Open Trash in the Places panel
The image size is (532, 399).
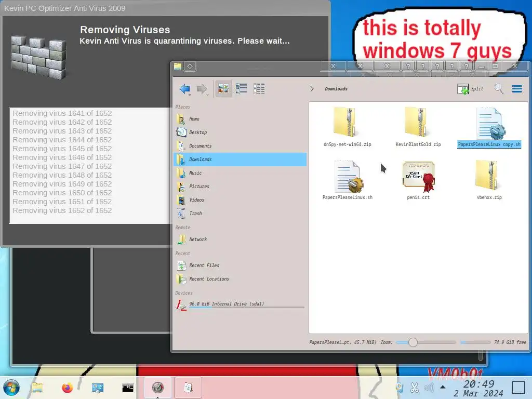(241, 214)
